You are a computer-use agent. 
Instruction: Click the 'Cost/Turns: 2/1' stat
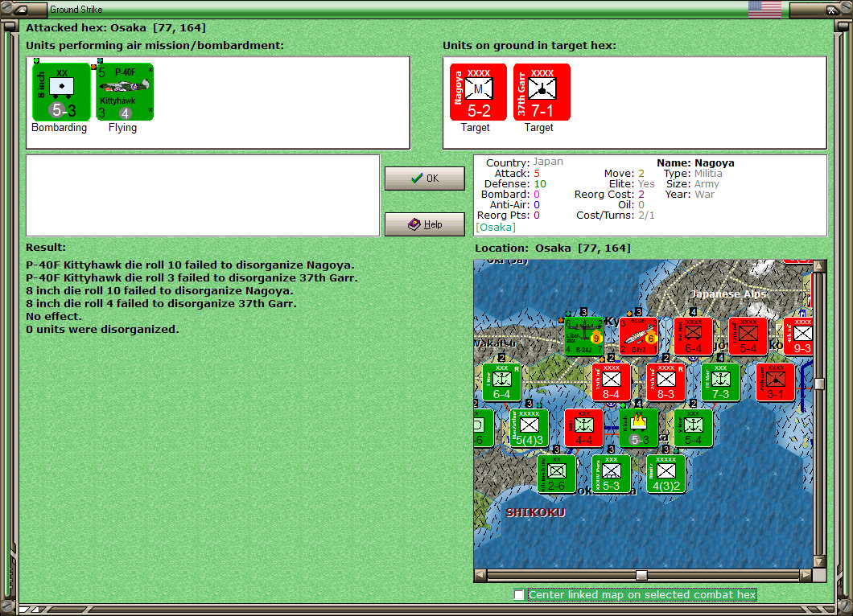[x=616, y=216]
